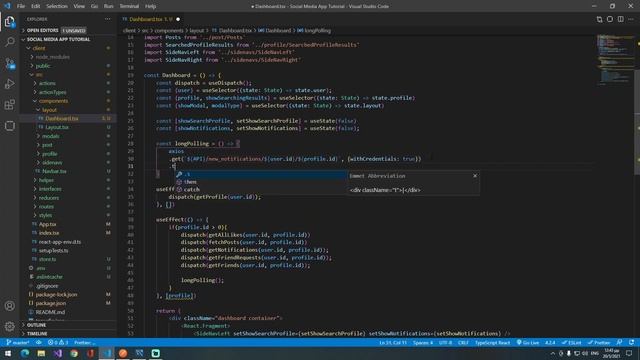Click the circle icon in editor toolbar

(610, 19)
